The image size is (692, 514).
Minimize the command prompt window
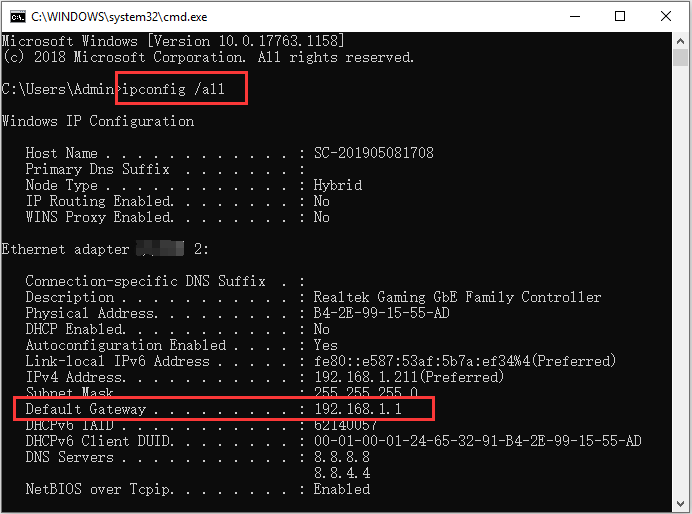(x=575, y=17)
